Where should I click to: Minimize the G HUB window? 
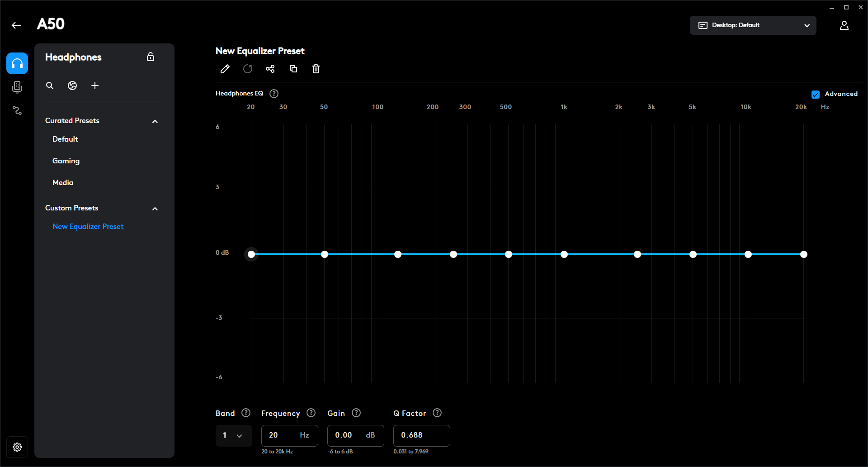click(x=832, y=7)
